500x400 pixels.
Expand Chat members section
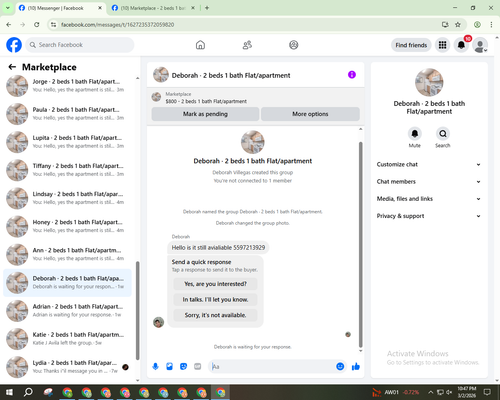429,182
